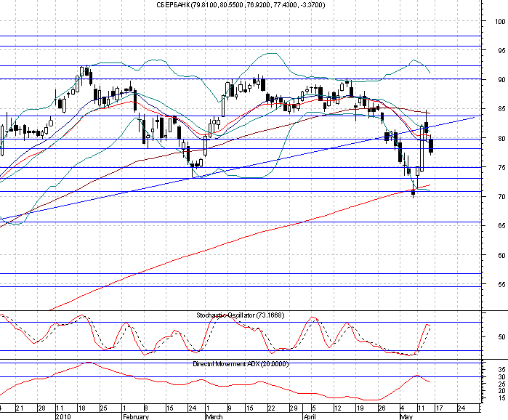Click the May month label
The height and width of the screenshot is (420, 508).
pyautogui.click(x=406, y=416)
